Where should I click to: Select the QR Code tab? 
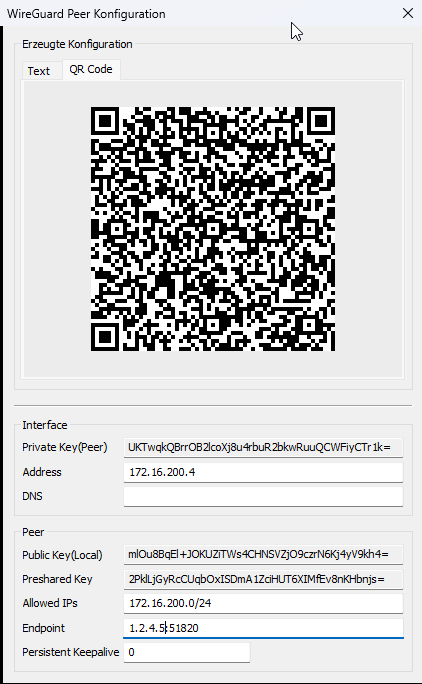click(91, 69)
